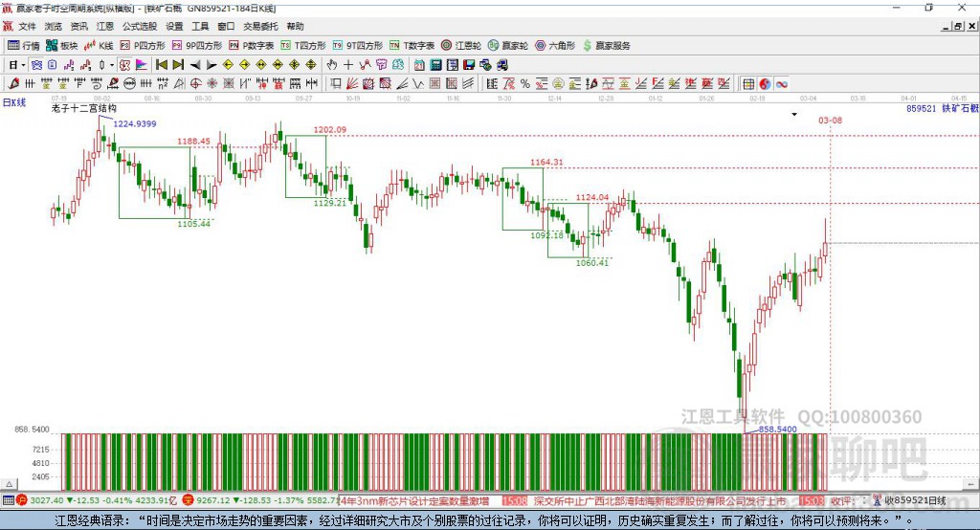Step chart left with black arrow
Viewport: 980px width, 530px height.
click(x=195, y=64)
